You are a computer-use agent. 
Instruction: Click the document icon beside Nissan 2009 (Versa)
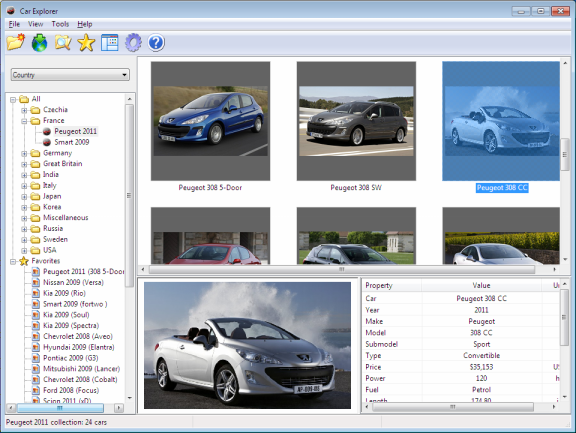(x=36, y=282)
